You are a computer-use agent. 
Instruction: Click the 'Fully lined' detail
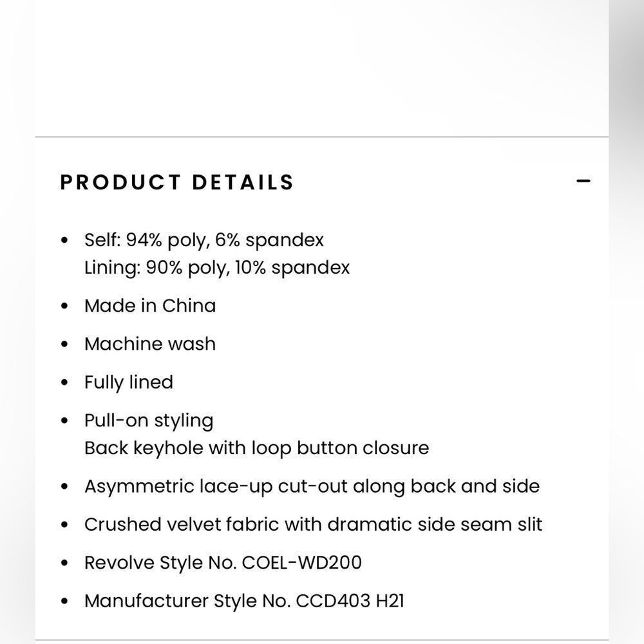coord(129,383)
